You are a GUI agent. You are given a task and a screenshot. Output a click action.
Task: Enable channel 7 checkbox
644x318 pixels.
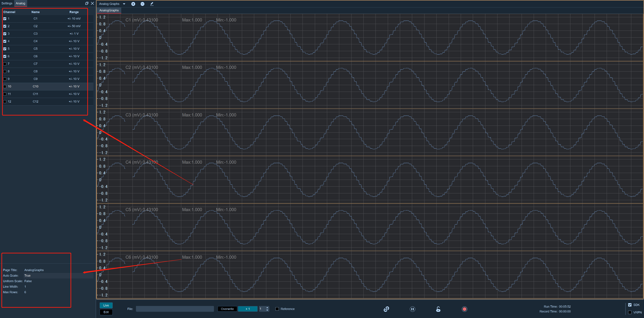(5, 64)
